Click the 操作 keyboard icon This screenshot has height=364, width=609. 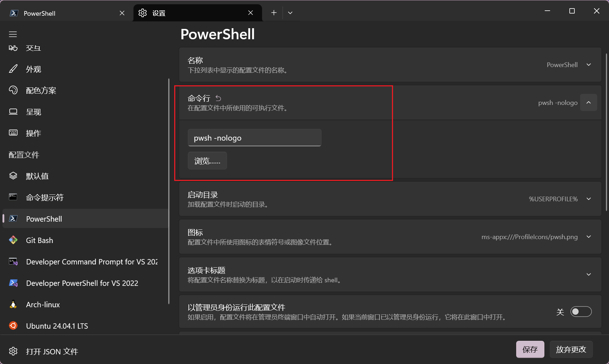[x=13, y=133]
